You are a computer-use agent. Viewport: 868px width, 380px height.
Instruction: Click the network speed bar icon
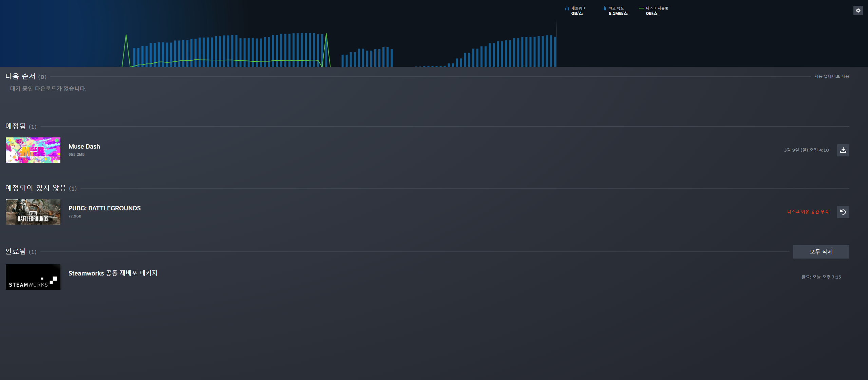[567, 8]
